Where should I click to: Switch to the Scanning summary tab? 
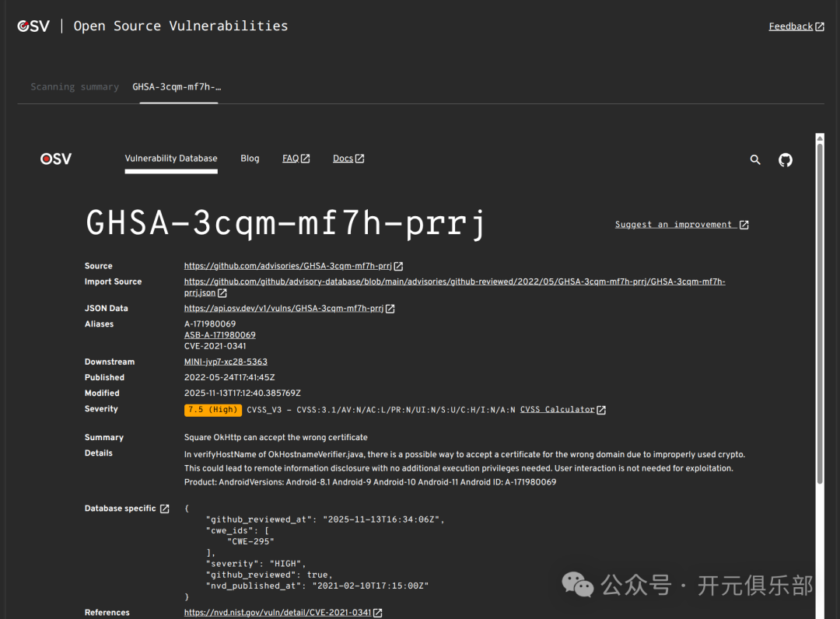click(75, 87)
